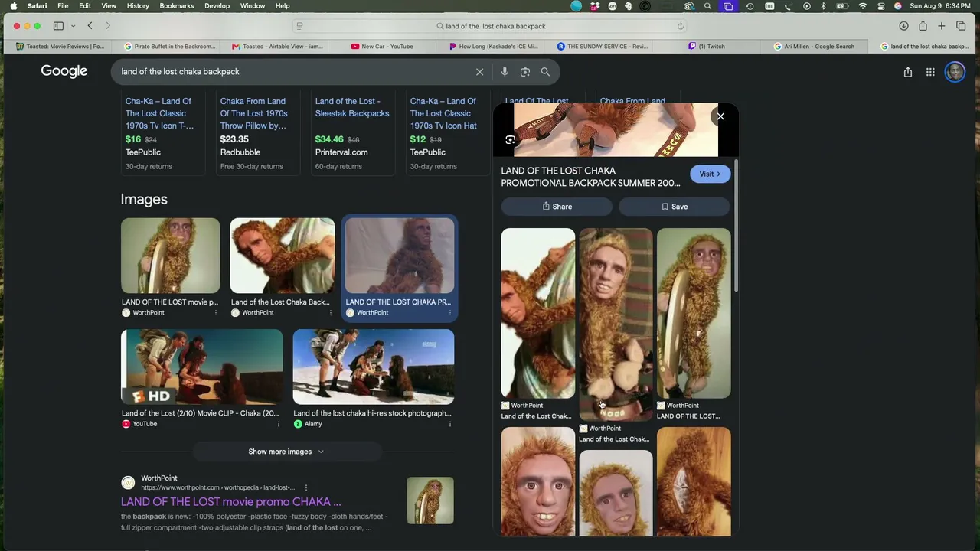Image resolution: width=980 pixels, height=551 pixels.
Task: Open the Alamy stock photograph thumbnail
Action: (x=374, y=367)
